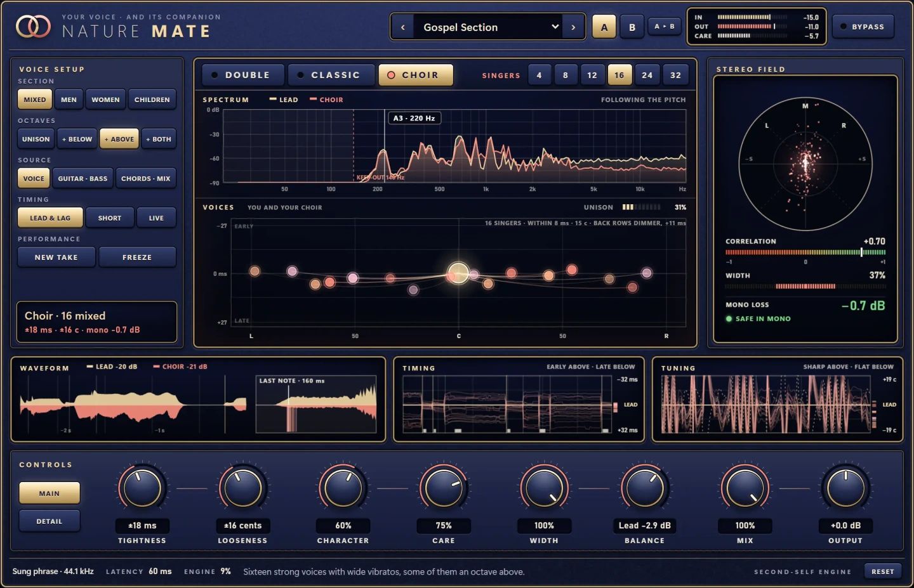914x588 pixels.
Task: Choose the Mixed voice section
Action: [34, 100]
